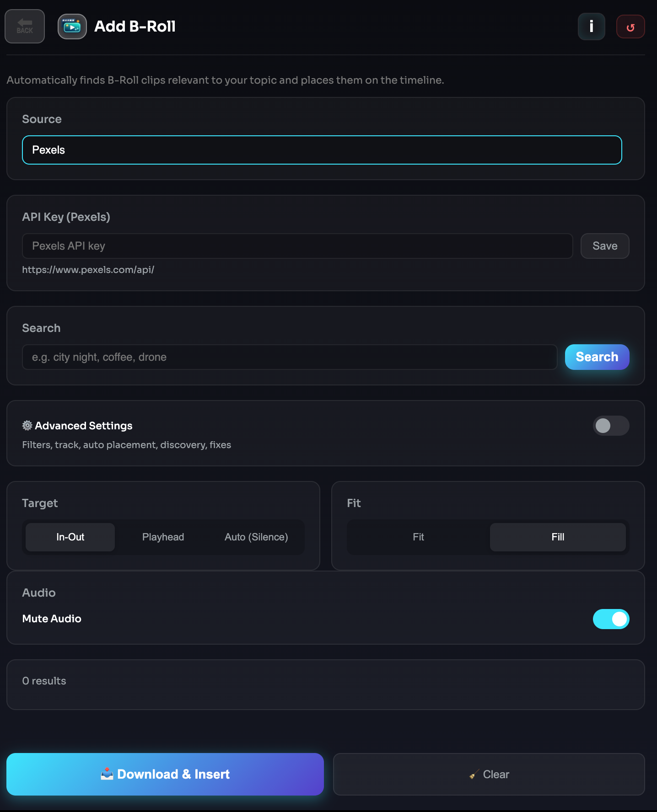This screenshot has height=812, width=657.
Task: Save the Pexels API key
Action: pyautogui.click(x=605, y=246)
